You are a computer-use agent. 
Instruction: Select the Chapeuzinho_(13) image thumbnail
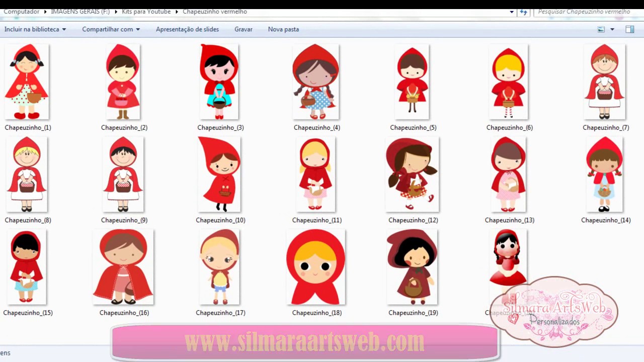(x=509, y=174)
